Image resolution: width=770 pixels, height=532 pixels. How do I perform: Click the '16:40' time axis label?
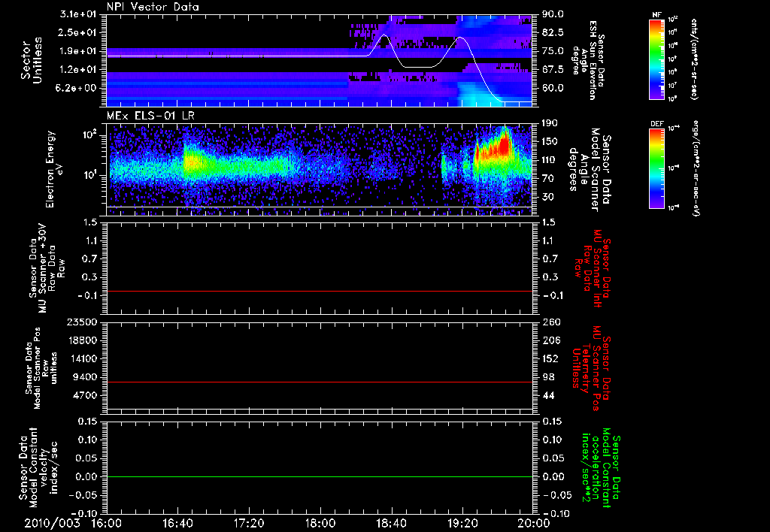click(x=177, y=523)
